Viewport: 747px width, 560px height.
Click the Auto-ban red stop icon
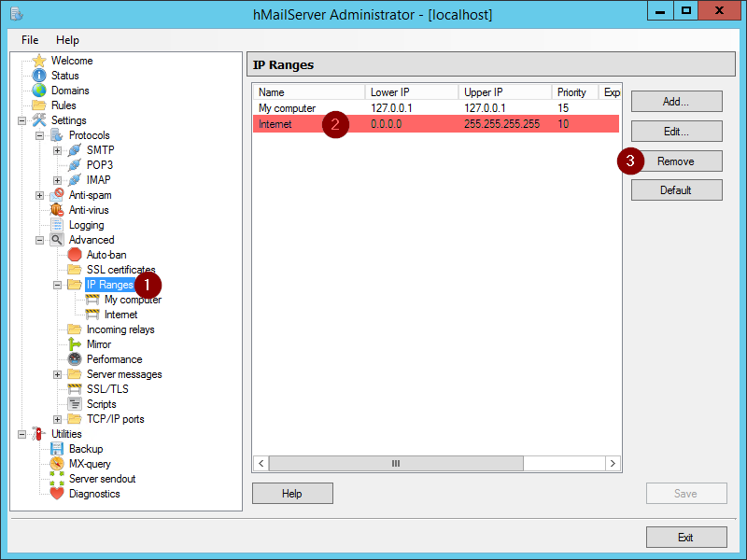75,255
